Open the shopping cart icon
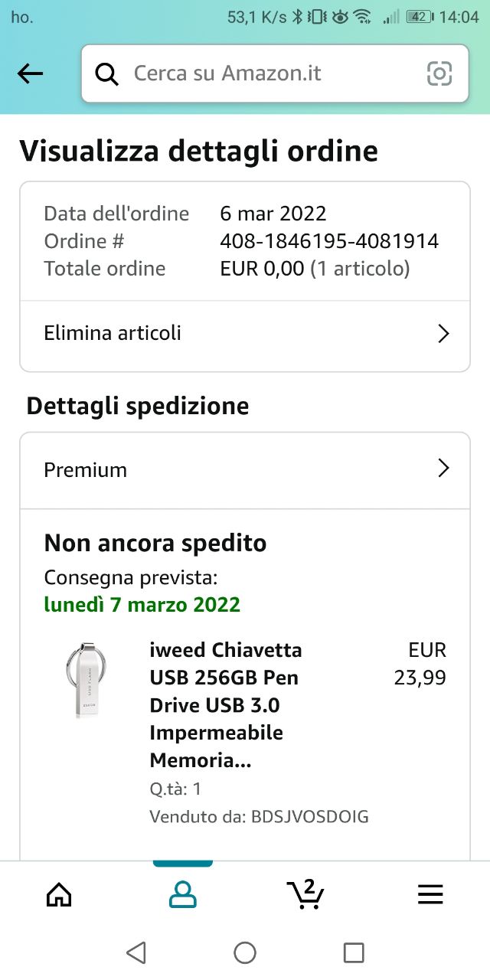 tap(305, 893)
